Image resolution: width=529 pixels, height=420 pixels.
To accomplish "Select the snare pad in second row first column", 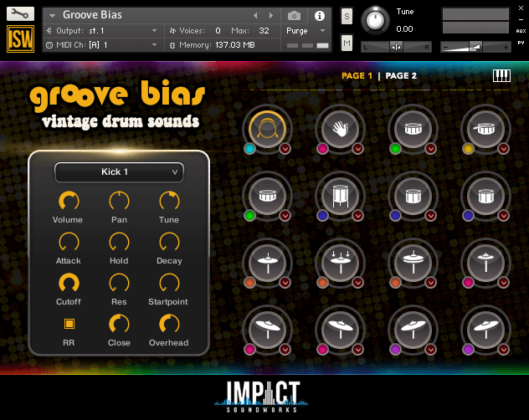I will coord(268,196).
